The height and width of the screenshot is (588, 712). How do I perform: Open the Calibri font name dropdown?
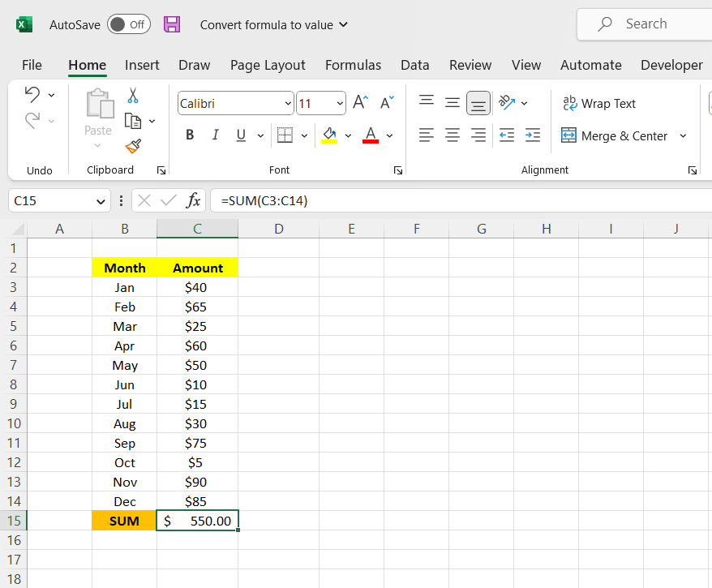[x=289, y=103]
